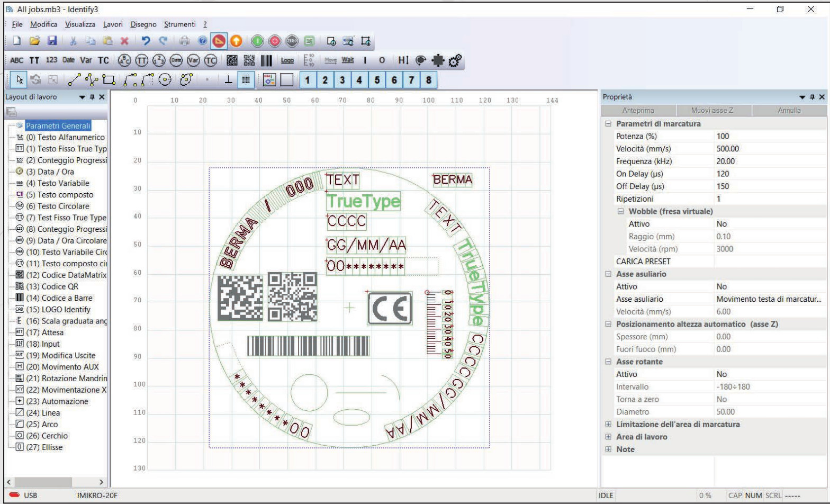The image size is (830, 504).
Task: Insert a Logo object
Action: 287,60
